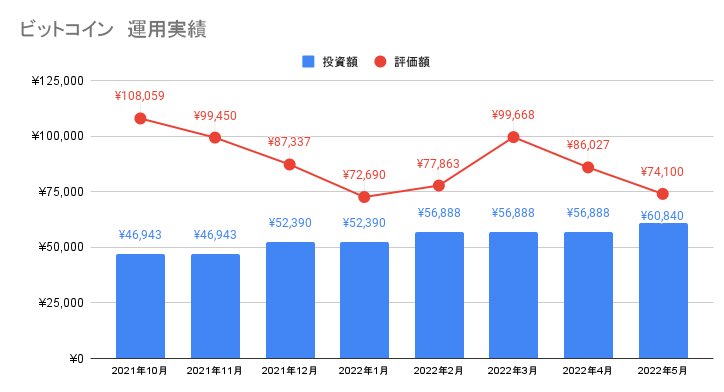The height and width of the screenshot is (392, 724).
Task: Click the chart title ビットコイン 運用実績
Action: [x=113, y=29]
